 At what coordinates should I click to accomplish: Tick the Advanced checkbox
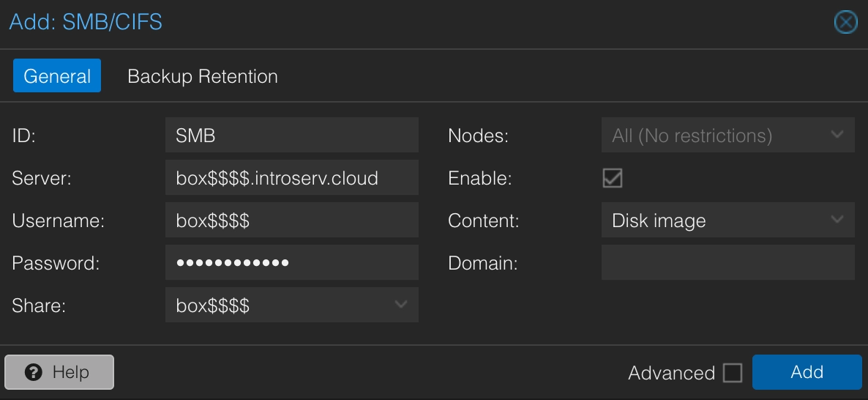[733, 373]
